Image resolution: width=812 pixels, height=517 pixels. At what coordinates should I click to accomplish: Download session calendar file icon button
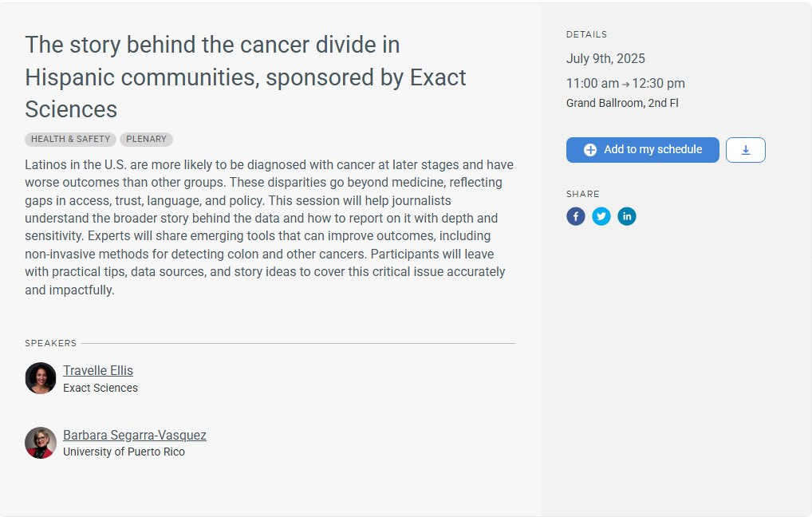pos(745,150)
